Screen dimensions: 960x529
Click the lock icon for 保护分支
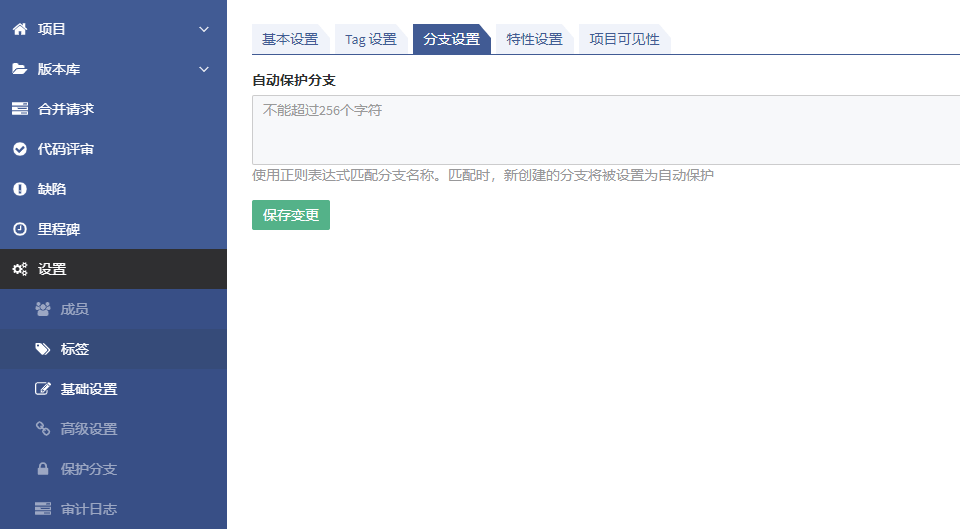pos(43,469)
